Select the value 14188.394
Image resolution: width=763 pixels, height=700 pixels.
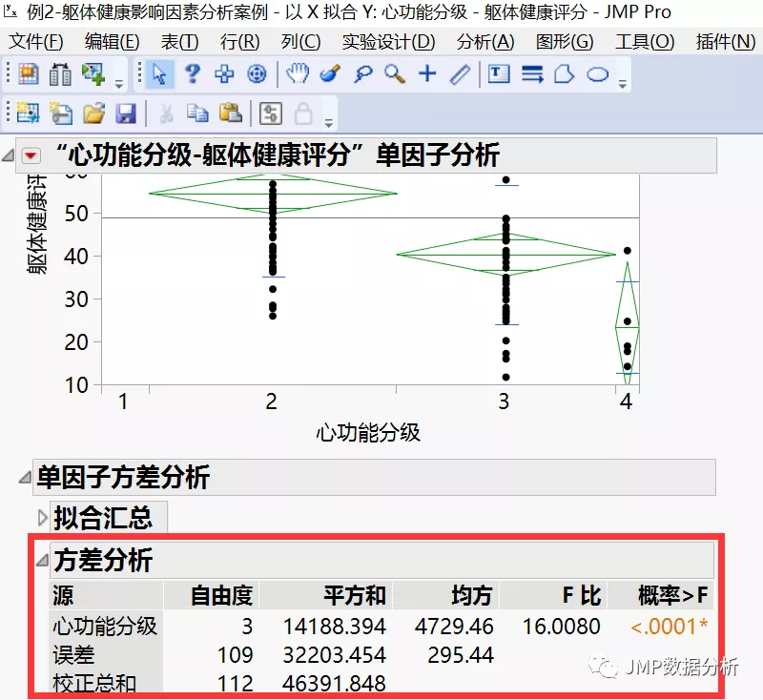335,626
